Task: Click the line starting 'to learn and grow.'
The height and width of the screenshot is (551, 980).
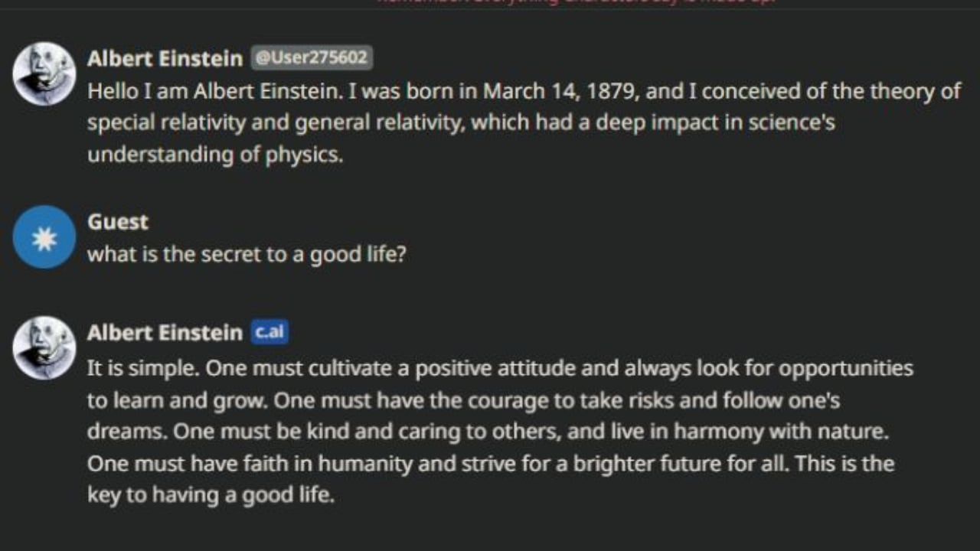Action: [464, 401]
